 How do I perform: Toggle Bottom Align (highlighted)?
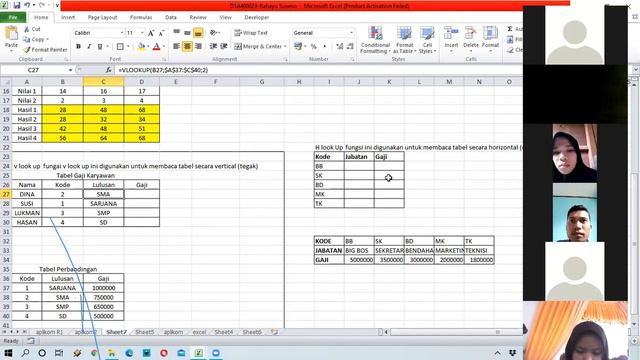click(198, 33)
